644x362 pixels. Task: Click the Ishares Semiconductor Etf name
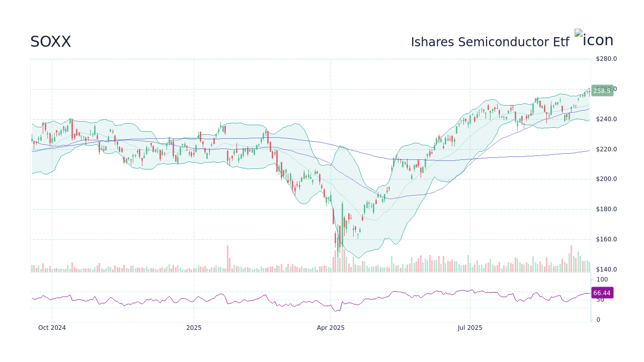coord(490,42)
